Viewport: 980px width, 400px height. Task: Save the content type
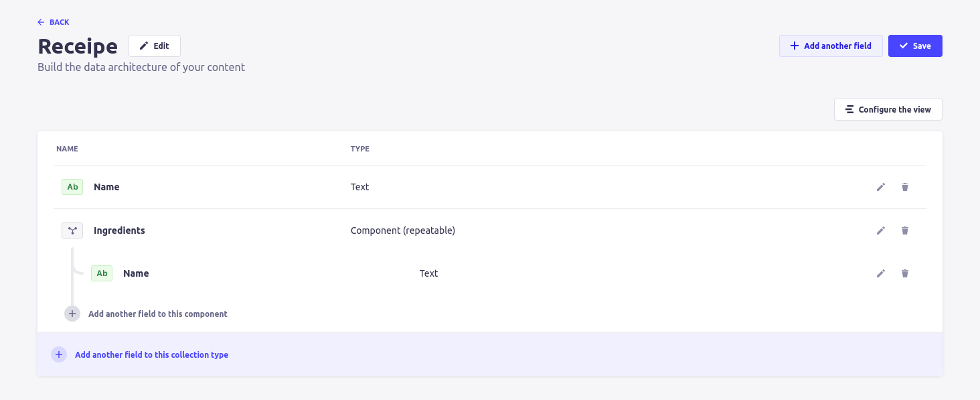(915, 46)
